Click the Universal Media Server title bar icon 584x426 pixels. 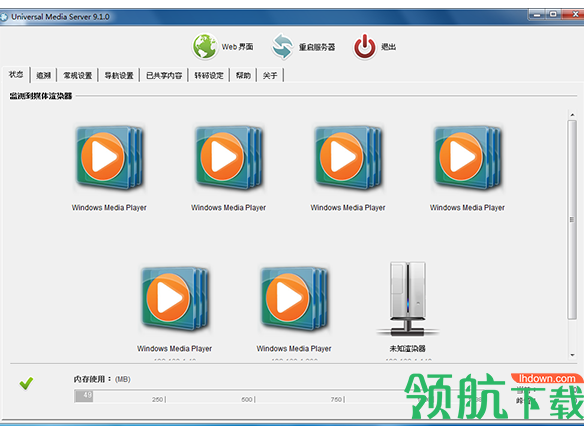point(4,17)
